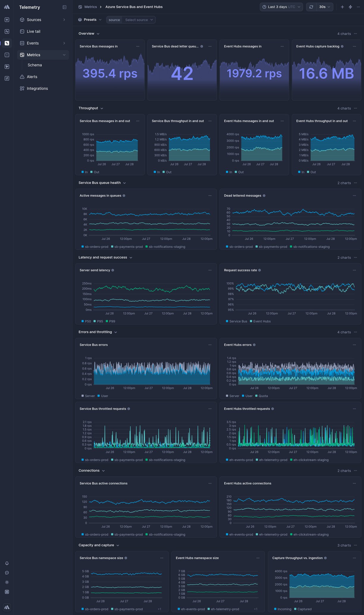Click info icon on dead letter queue chart
The width and height of the screenshot is (364, 615).
pos(202,46)
